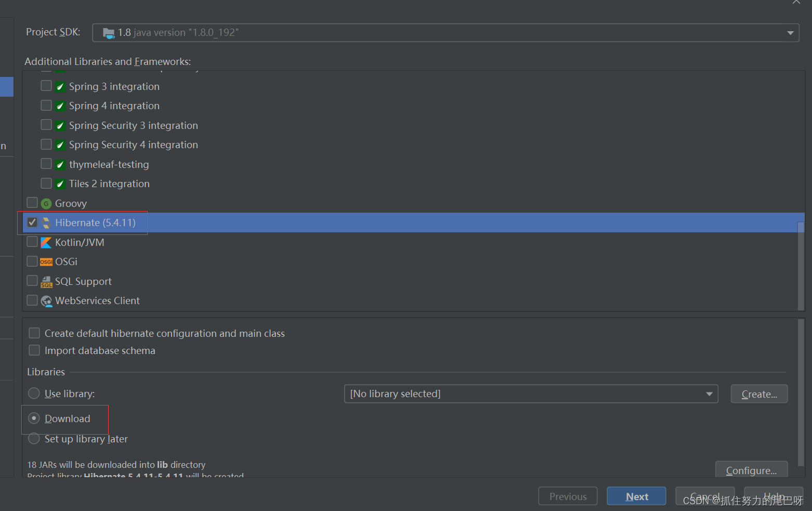The image size is (812, 511).
Task: Click the Previous button
Action: (x=568, y=496)
